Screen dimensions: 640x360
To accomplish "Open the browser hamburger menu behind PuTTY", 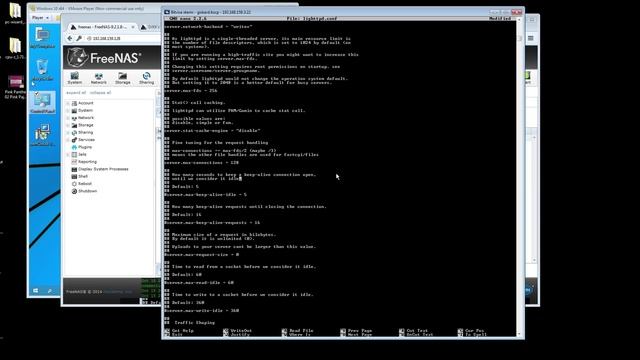I will point(531,38).
